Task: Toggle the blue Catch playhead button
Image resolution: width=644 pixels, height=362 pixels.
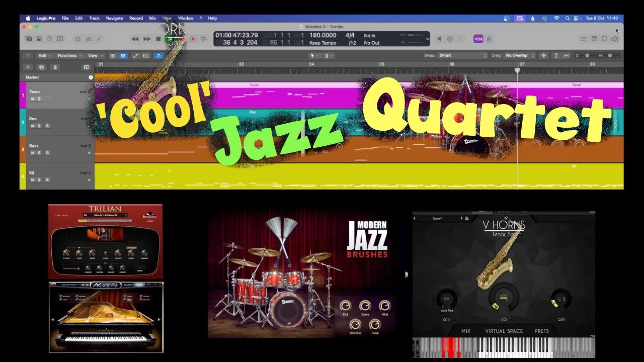Action: click(158, 55)
